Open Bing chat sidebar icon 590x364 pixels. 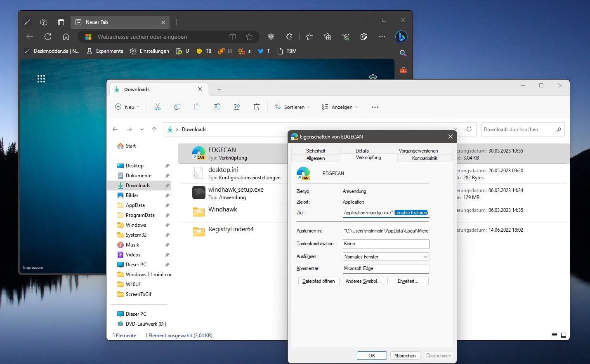401,37
